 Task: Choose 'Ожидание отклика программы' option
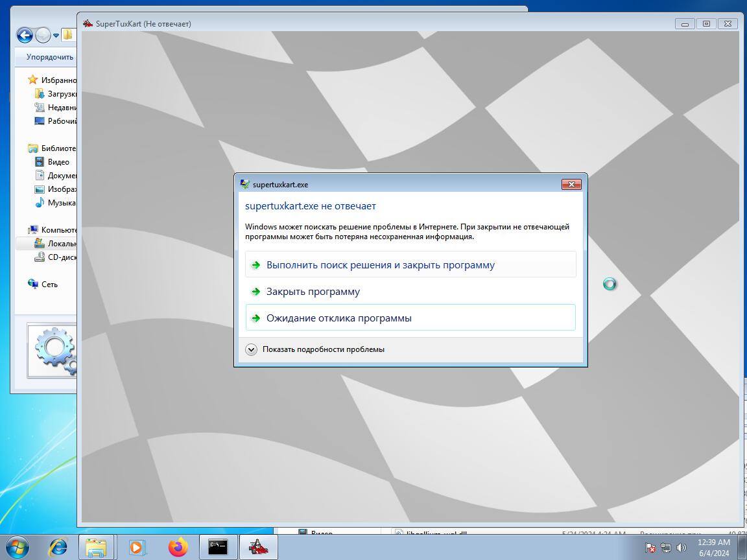410,318
